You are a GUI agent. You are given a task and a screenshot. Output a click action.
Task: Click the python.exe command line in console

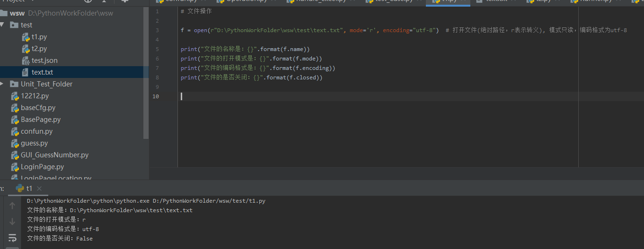pos(146,201)
